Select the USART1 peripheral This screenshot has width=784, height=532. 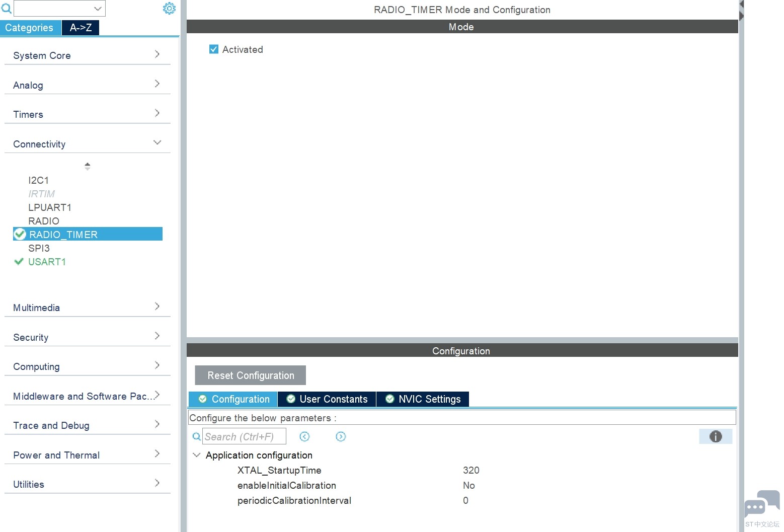pyautogui.click(x=47, y=262)
